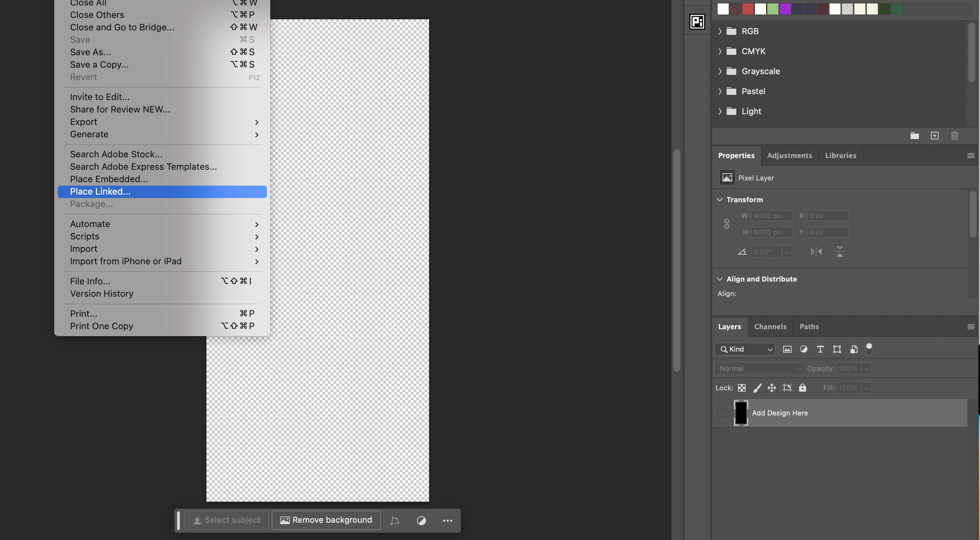Enable lock transparent pixels

[742, 387]
